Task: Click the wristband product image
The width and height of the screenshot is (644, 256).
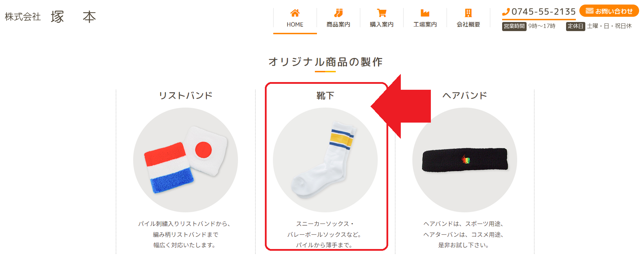Action: click(x=186, y=160)
